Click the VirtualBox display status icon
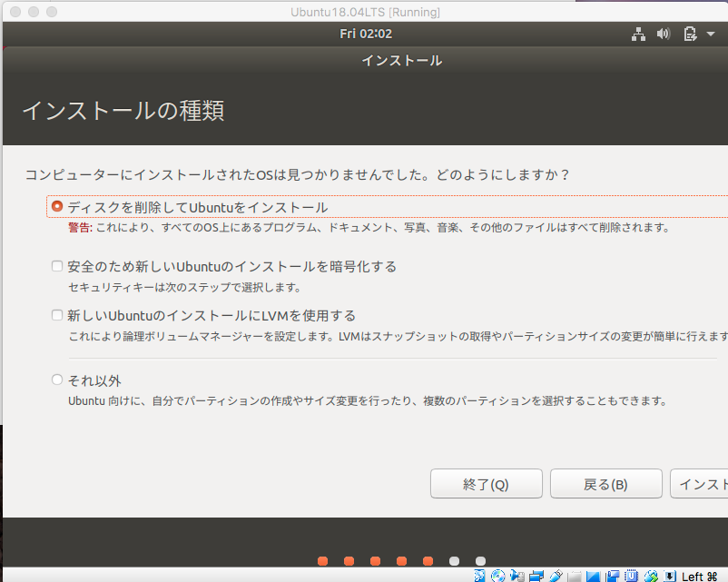Viewport: 728px width, 582px height. tap(593, 577)
